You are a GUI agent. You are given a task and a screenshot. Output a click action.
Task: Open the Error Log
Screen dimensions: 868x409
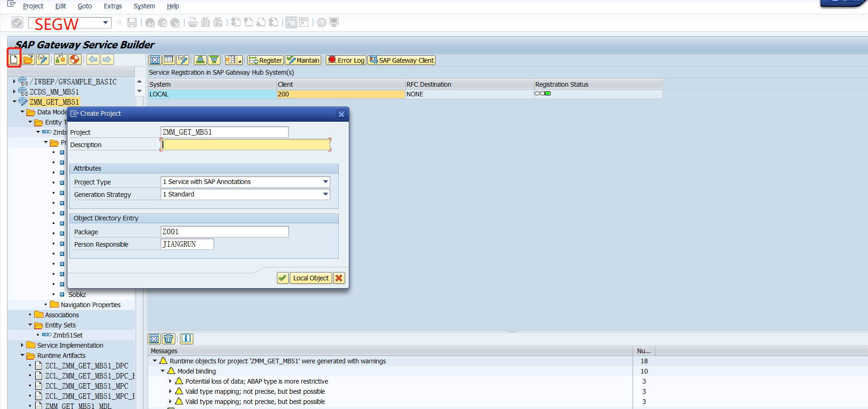[346, 60]
